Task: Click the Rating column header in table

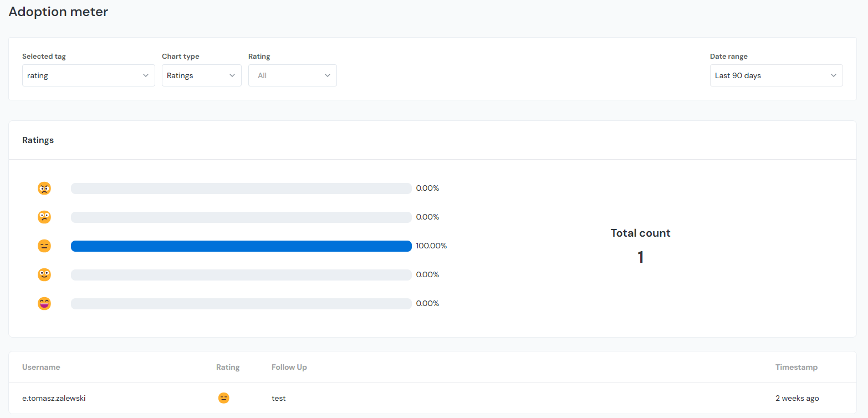Action: click(x=228, y=367)
